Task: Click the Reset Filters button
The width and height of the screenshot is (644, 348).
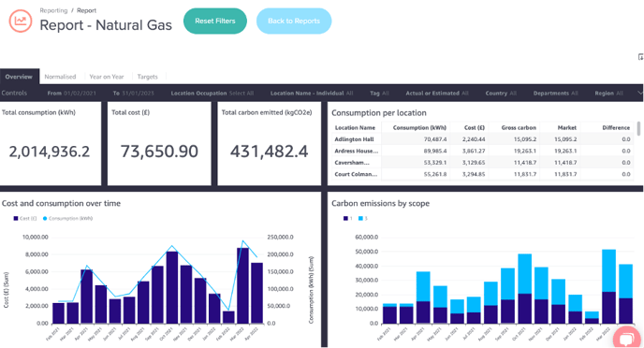Action: (x=215, y=21)
